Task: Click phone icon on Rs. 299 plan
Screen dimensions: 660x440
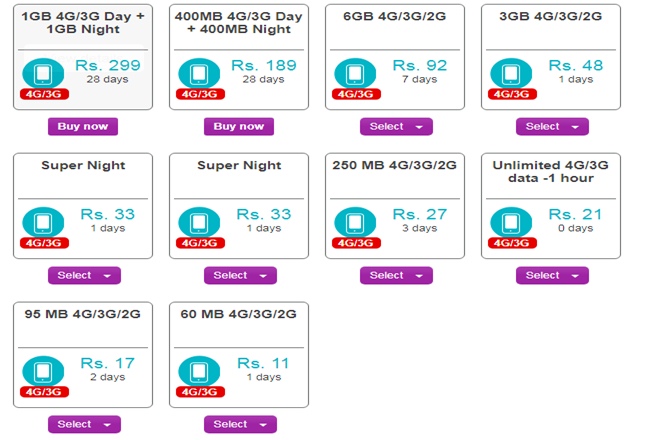Action: pos(43,73)
